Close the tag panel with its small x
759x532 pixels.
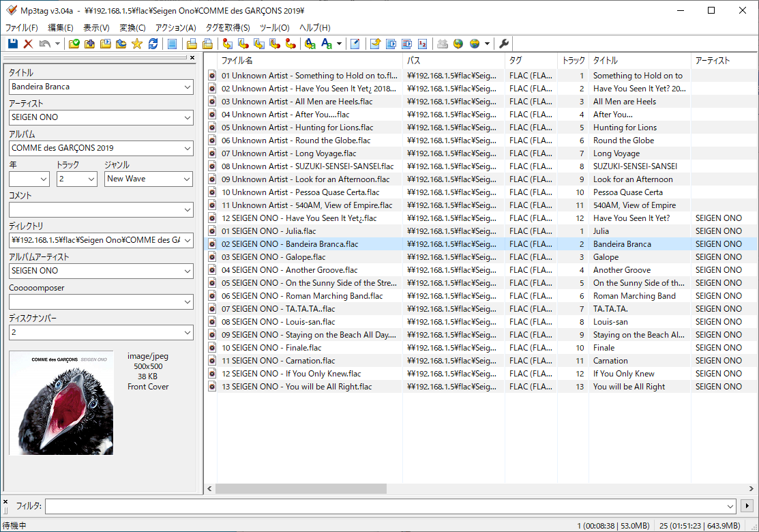[192, 57]
